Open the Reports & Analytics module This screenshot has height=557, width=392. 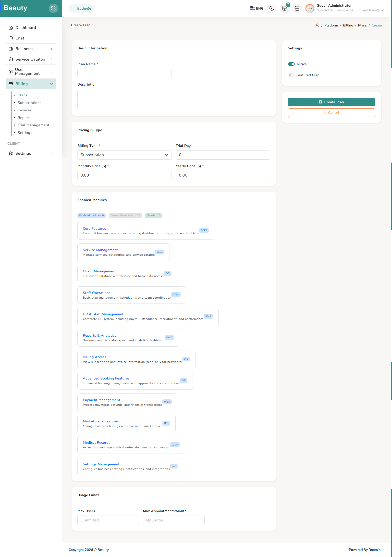(99, 335)
